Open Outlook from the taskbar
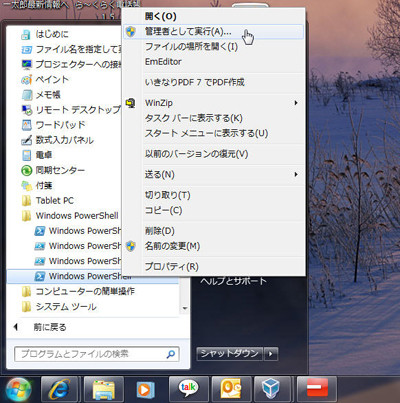Image resolution: width=400 pixels, height=403 pixels. (x=231, y=389)
